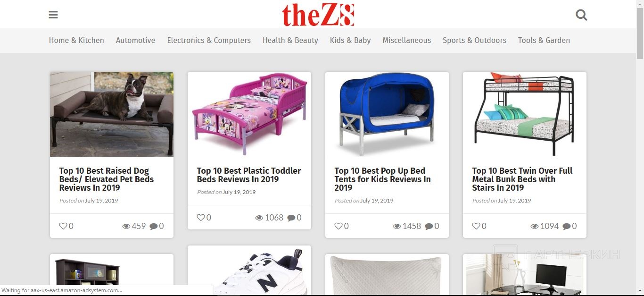Image resolution: width=644 pixels, height=296 pixels.
Task: Click comment icon on Pop Up Bed Tents post
Action: (429, 226)
